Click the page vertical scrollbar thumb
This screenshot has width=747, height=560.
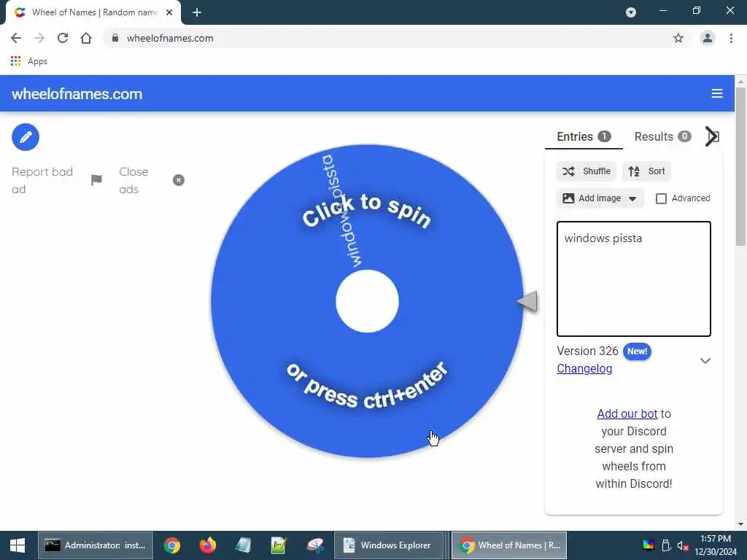[x=740, y=167]
